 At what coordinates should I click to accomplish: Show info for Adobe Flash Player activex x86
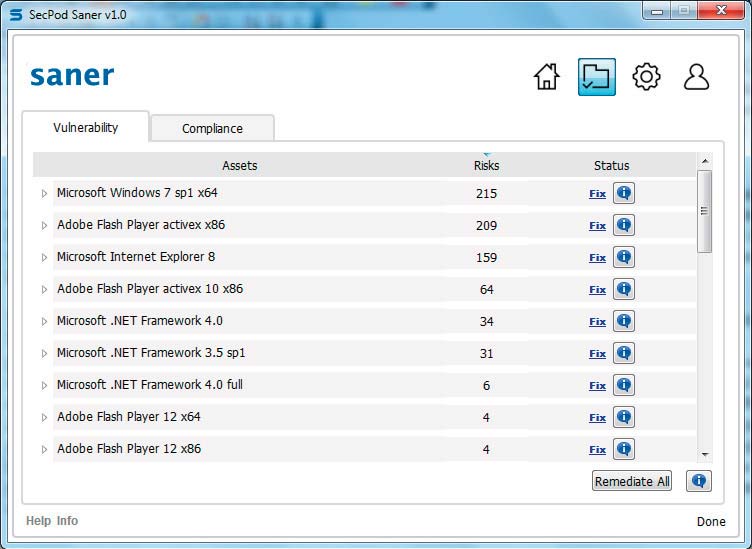coord(623,225)
